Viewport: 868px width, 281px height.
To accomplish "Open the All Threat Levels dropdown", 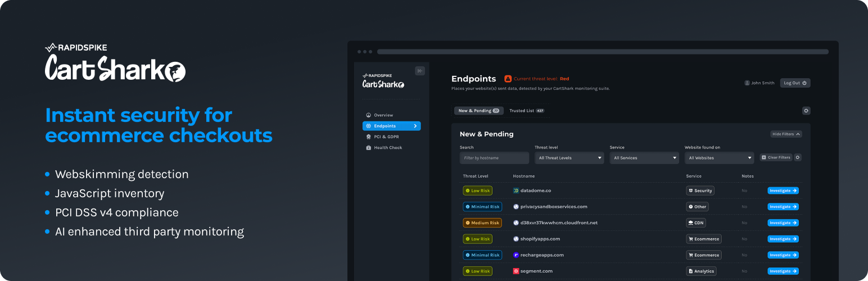I will point(569,158).
